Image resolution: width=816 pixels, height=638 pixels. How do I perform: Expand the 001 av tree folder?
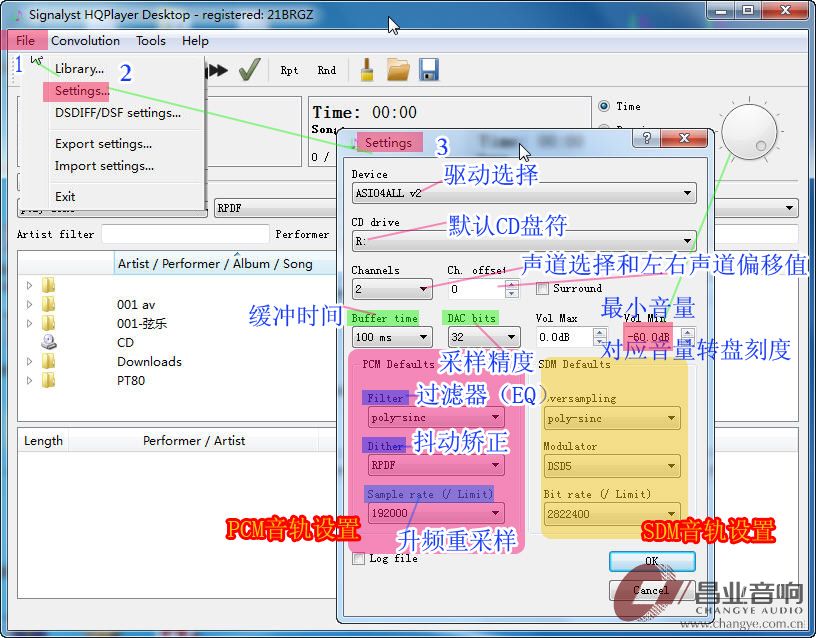[29, 304]
